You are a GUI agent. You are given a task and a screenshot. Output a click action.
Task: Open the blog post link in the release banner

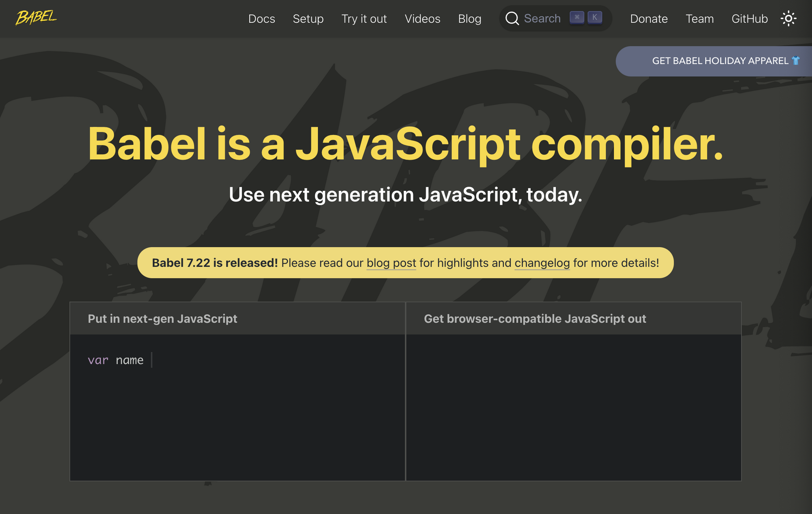click(391, 263)
